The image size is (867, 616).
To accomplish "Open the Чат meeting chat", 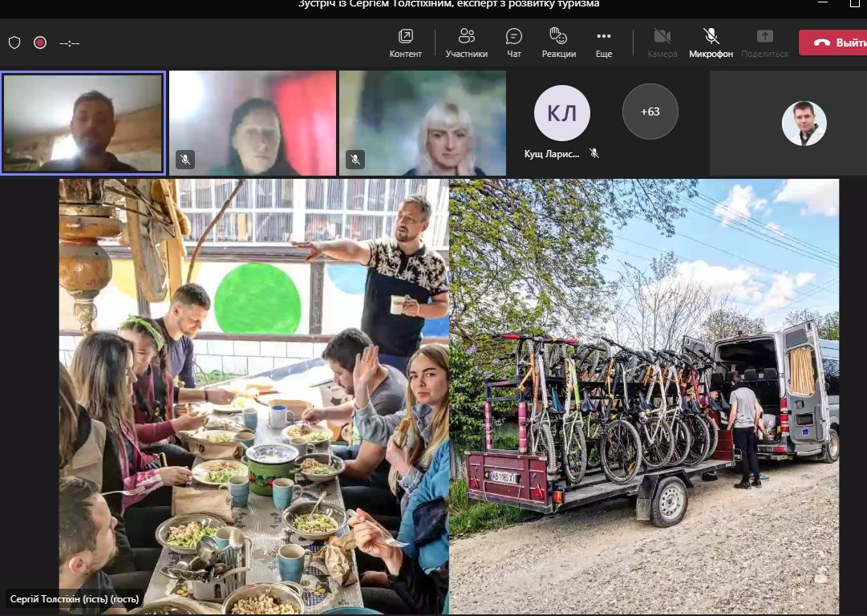I will click(x=514, y=43).
